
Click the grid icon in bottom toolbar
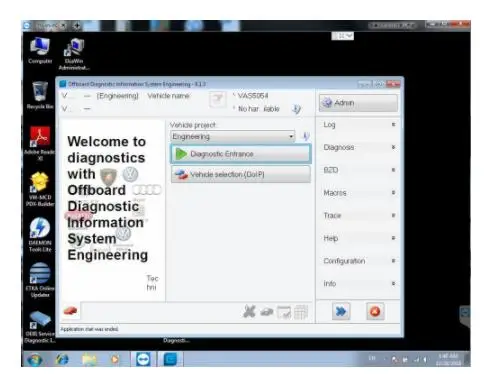click(301, 312)
